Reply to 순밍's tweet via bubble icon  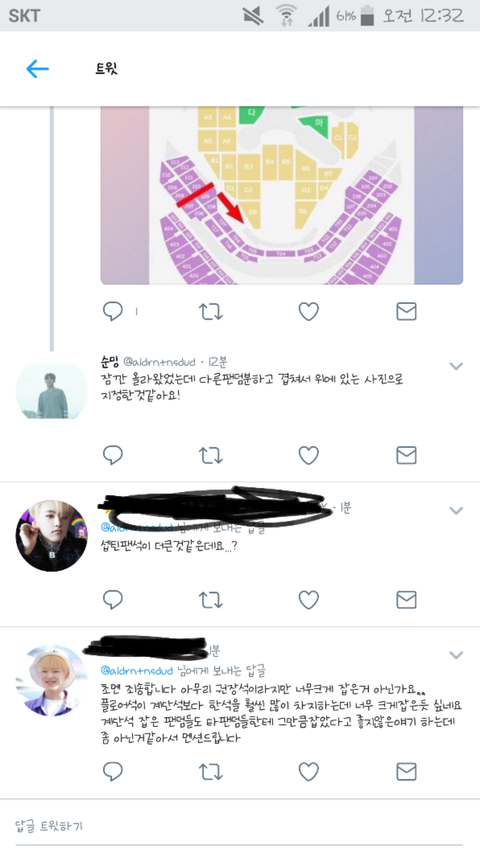(113, 455)
